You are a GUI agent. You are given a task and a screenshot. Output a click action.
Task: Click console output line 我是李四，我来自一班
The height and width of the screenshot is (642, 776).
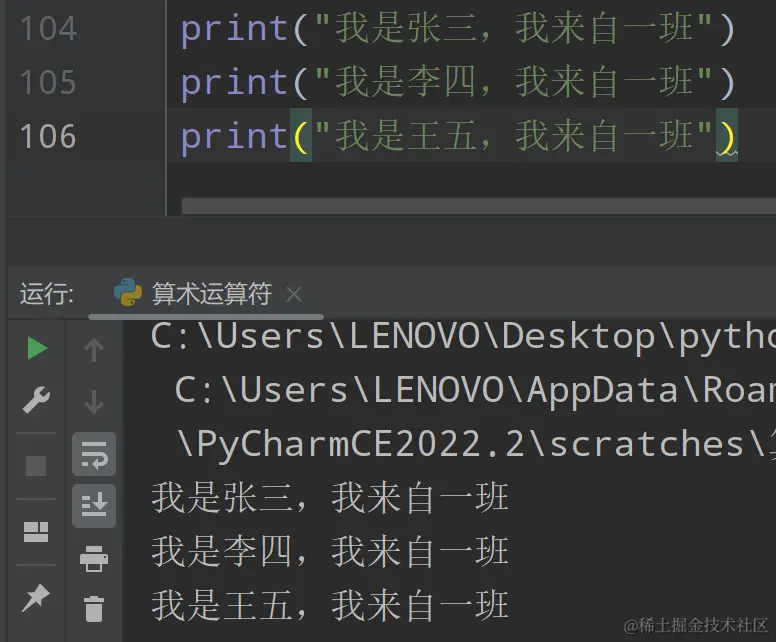(330, 552)
